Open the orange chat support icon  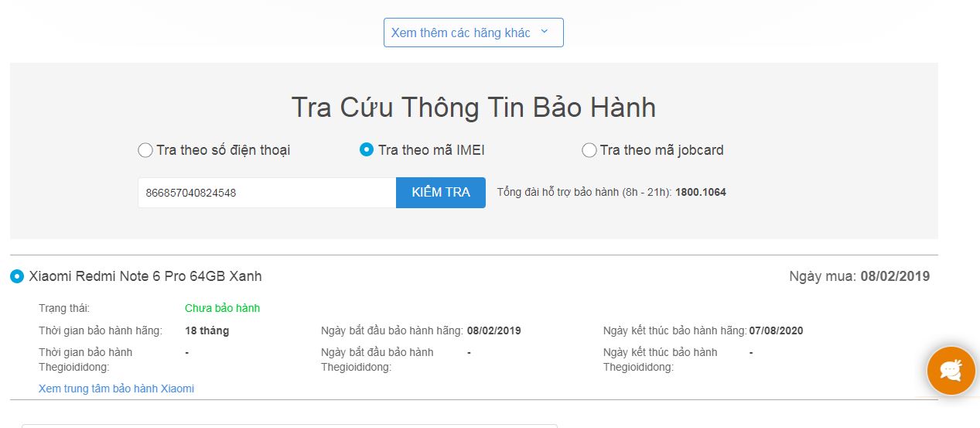click(x=951, y=372)
